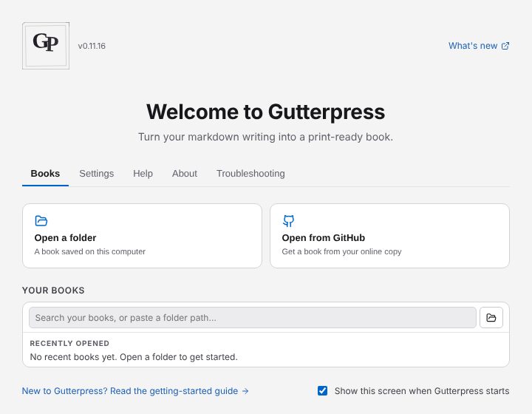This screenshot has width=532, height=414.
Task: Open the getting-started guide link
Action: click(x=135, y=391)
